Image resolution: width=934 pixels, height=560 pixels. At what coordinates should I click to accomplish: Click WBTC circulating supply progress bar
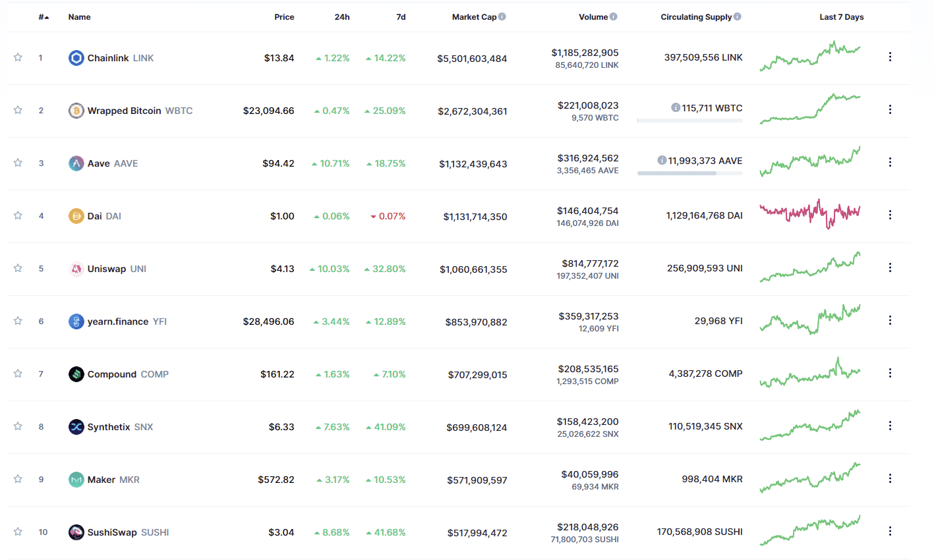click(690, 121)
